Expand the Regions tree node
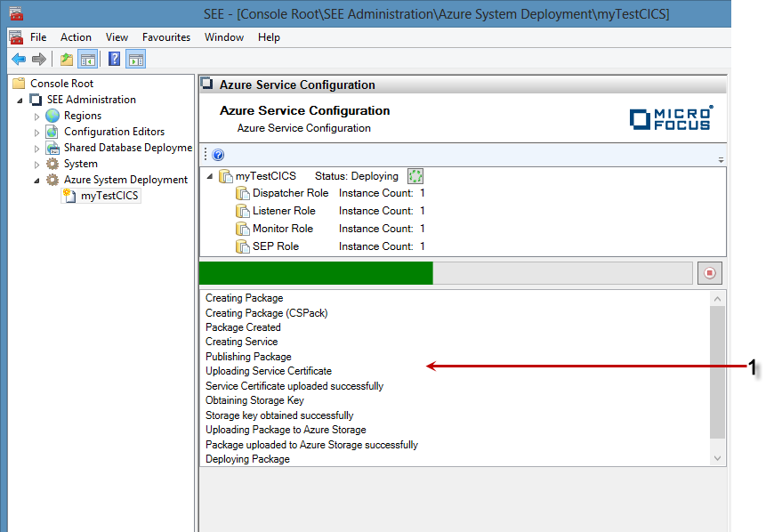 coord(37,117)
